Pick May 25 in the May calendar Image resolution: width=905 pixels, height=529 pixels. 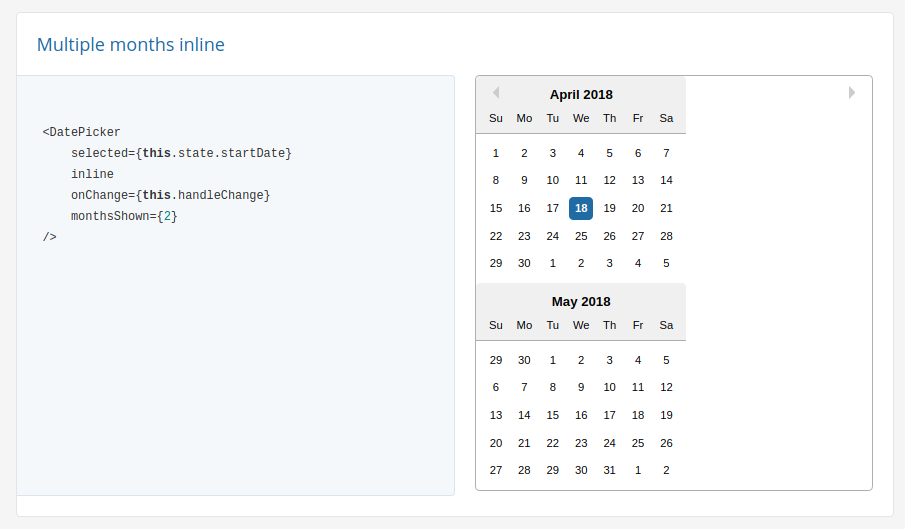[638, 443]
